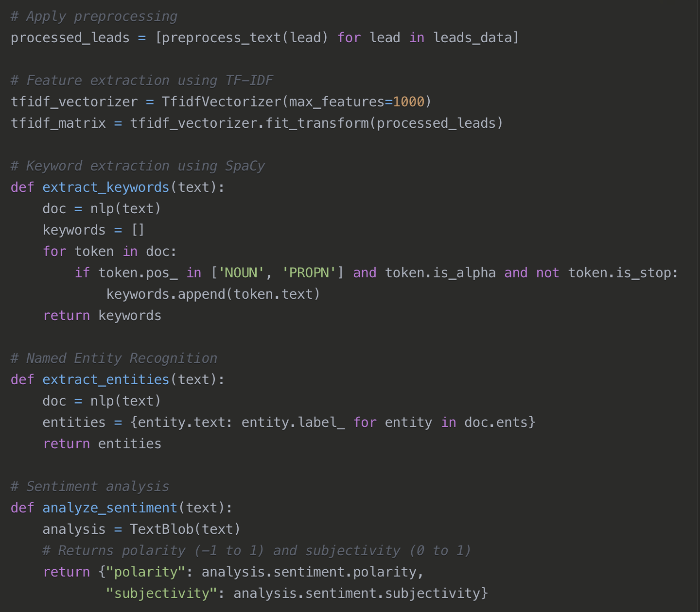Click the "Named Entity Recognition" comment

[x=114, y=358]
